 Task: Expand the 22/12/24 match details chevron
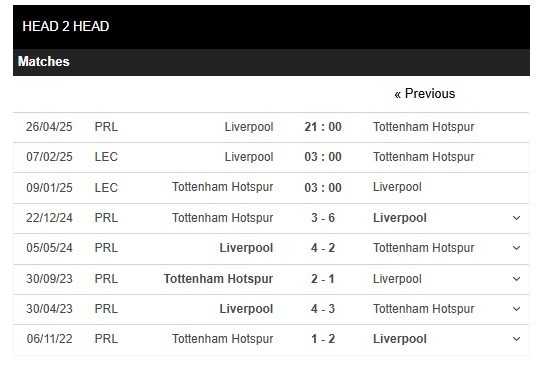point(516,218)
